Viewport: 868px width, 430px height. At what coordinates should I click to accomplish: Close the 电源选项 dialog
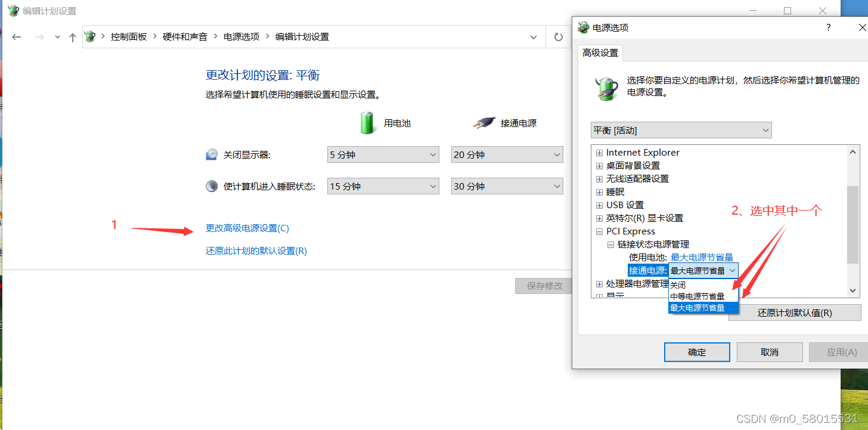861,27
